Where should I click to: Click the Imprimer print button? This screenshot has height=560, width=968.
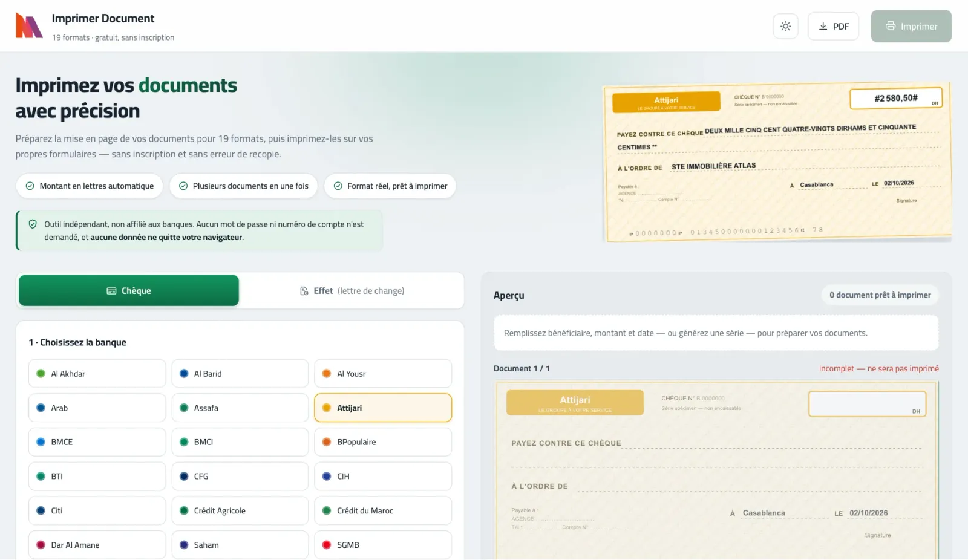911,26
